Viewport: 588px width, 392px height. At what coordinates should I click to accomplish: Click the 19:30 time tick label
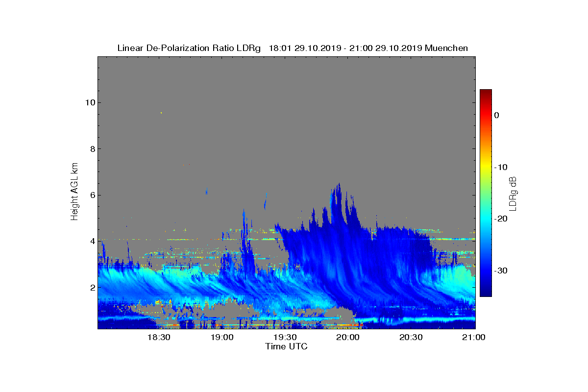(285, 338)
